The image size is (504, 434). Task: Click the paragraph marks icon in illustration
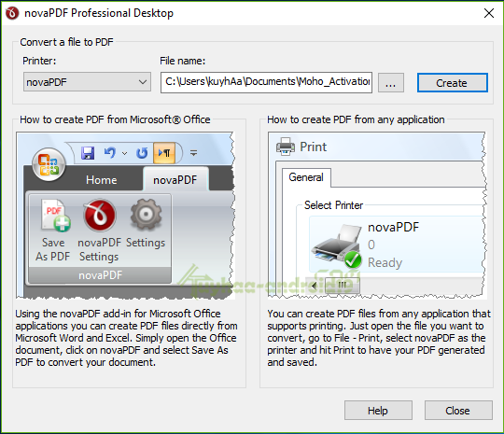click(164, 153)
